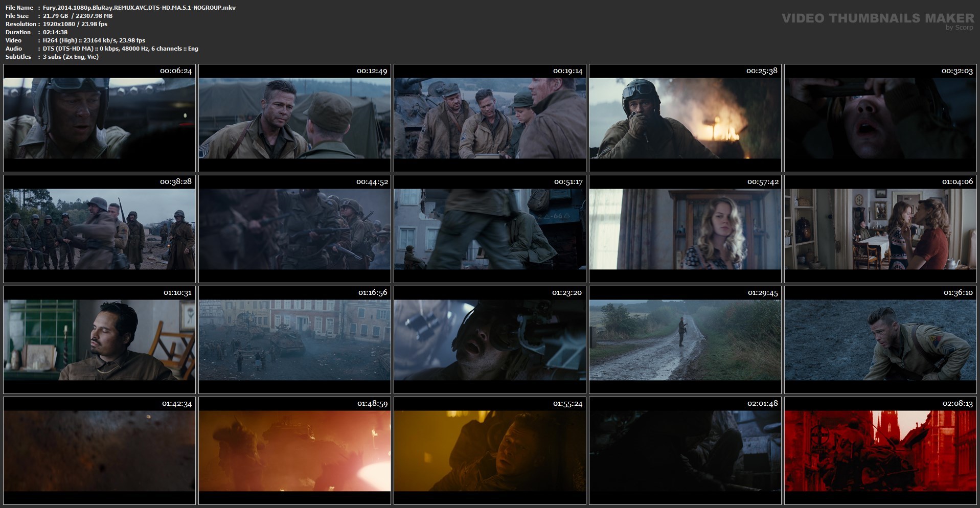980x508 pixels.
Task: Click the thumbnail at 00:44:52
Action: (294, 229)
